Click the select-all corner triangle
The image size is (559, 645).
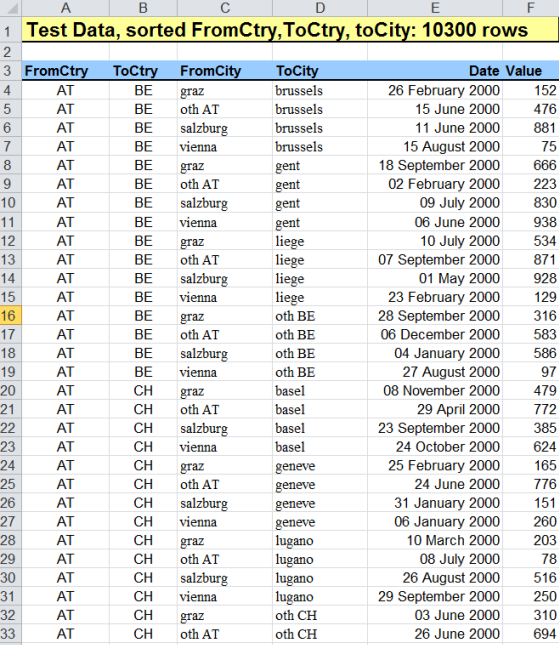click(x=11, y=8)
